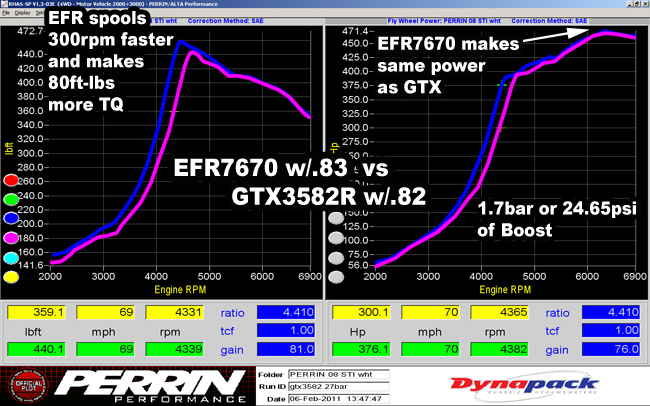650x406 pixels.
Task: Toggle the blue run color circle
Action: point(11,218)
